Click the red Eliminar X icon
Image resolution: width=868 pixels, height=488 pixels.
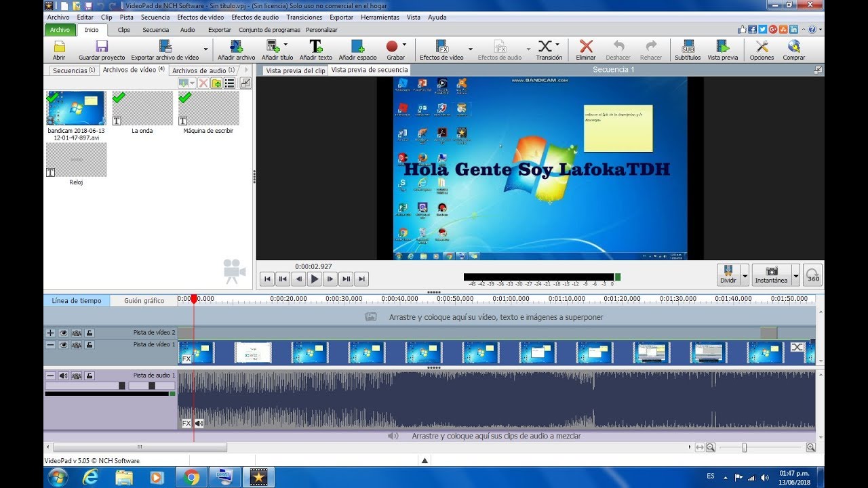click(x=586, y=46)
